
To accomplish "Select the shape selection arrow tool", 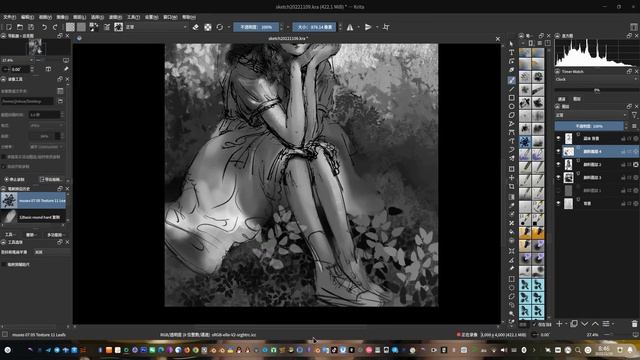I will (511, 44).
